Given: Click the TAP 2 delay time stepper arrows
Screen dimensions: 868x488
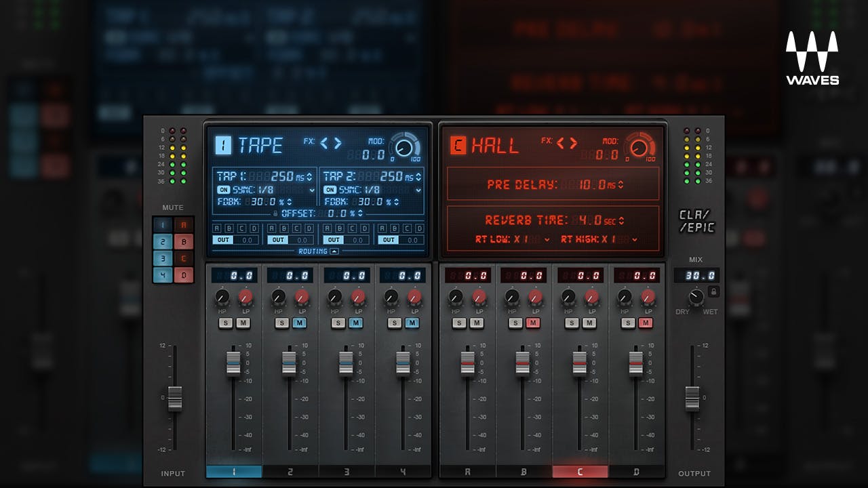Looking at the screenshot, I should click(417, 177).
